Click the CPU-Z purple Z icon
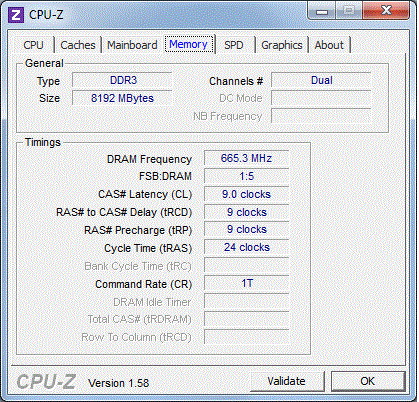The image size is (419, 402). (x=16, y=15)
